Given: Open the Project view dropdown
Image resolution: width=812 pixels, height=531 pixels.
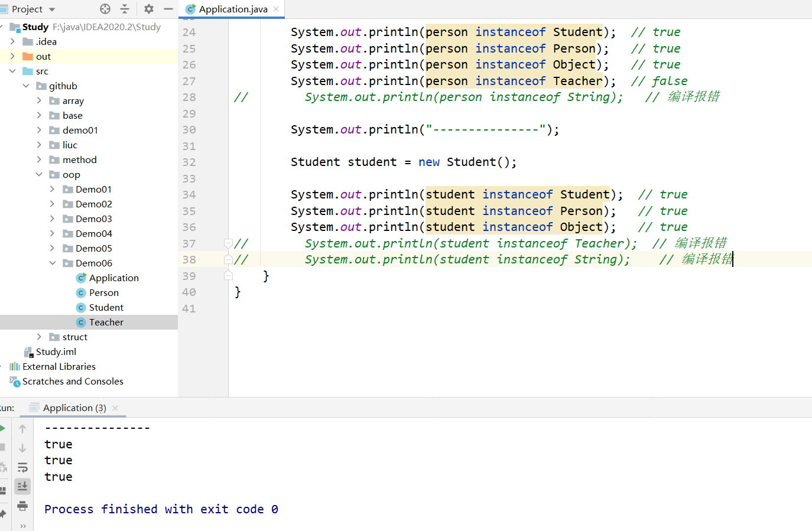Looking at the screenshot, I should [x=52, y=9].
